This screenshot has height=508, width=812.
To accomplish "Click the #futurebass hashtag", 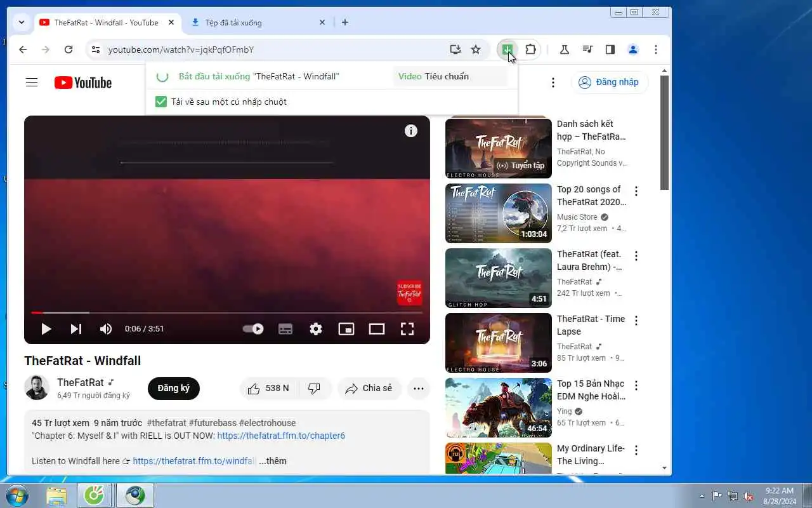I will [213, 423].
